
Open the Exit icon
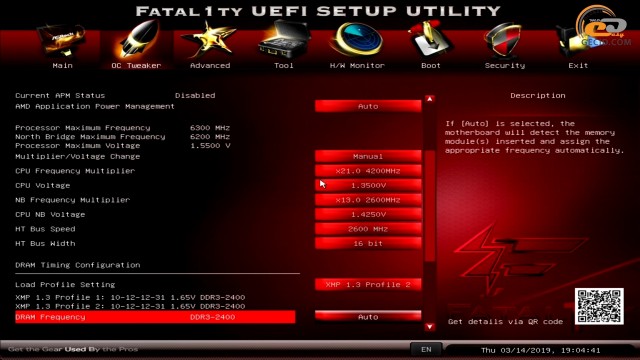click(578, 41)
